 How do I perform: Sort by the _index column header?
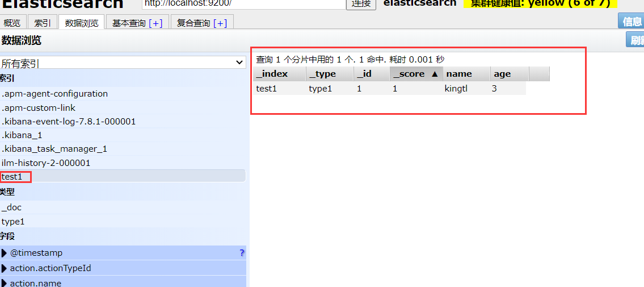tap(279, 74)
